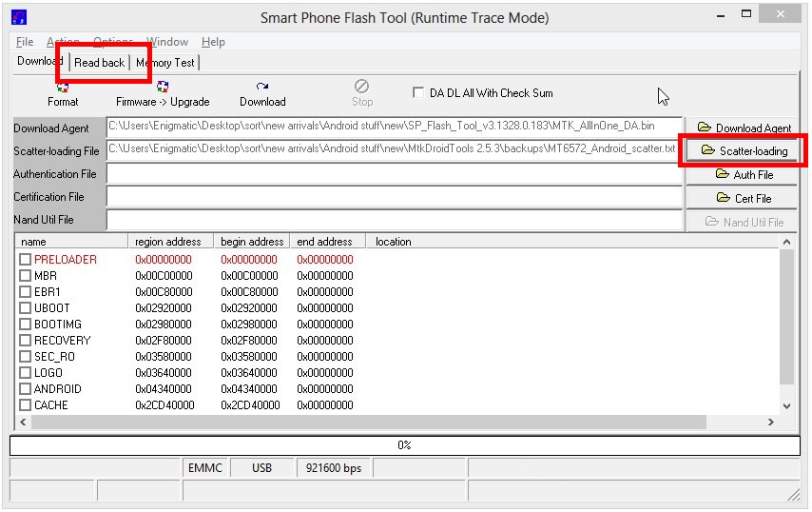
Task: Check the BOOTIMG partition box
Action: [x=25, y=324]
